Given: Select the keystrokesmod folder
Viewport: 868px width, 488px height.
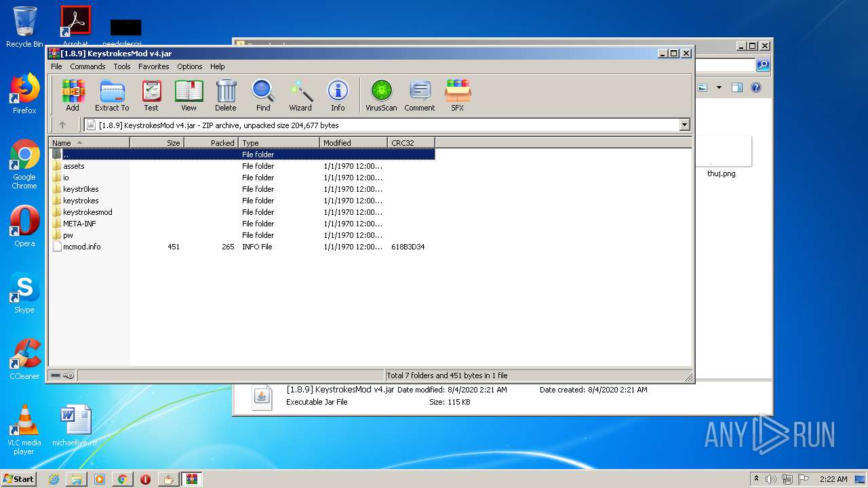Looking at the screenshot, I should (242, 212).
